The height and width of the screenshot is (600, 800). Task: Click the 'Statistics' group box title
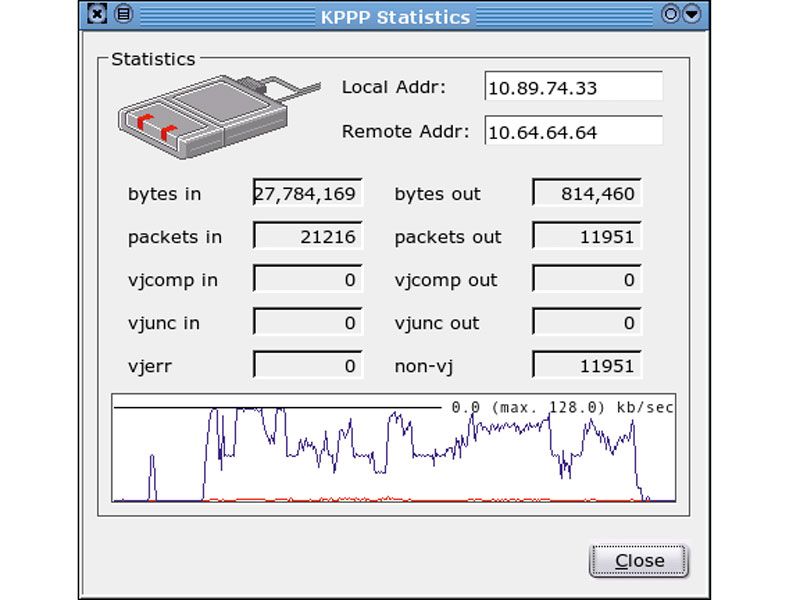[x=153, y=59]
